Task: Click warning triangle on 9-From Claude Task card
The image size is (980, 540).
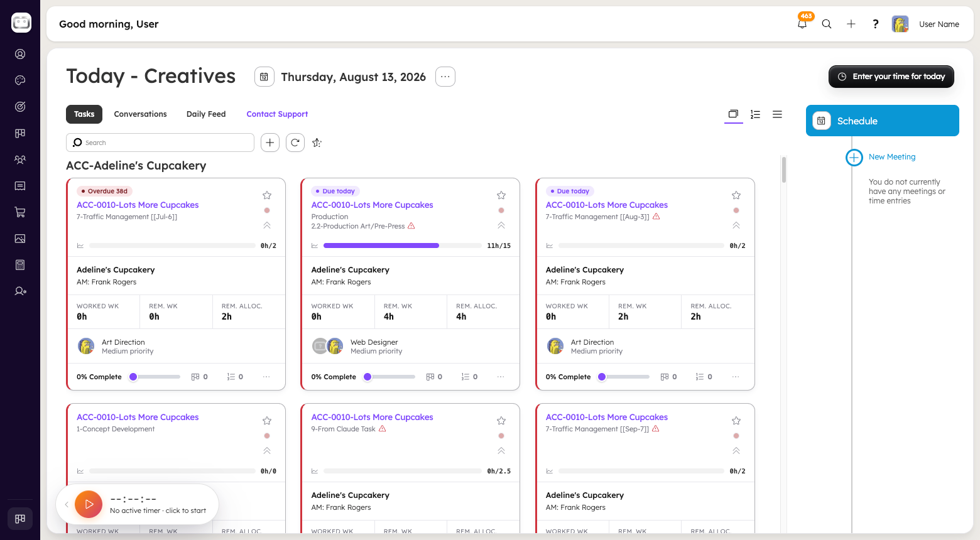Action: tap(383, 429)
